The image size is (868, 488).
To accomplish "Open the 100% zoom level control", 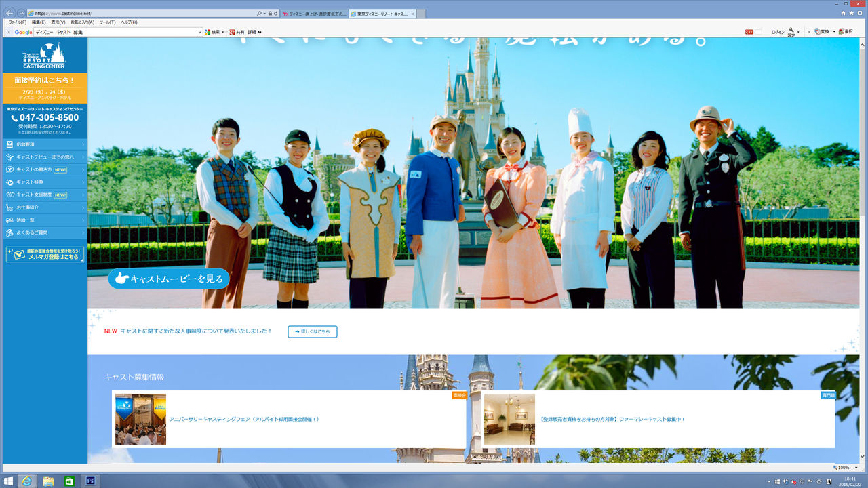I will pos(846,468).
